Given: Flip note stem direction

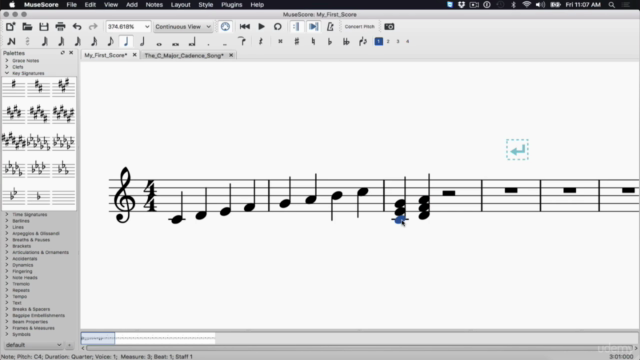Looking at the screenshot, I should tap(363, 41).
